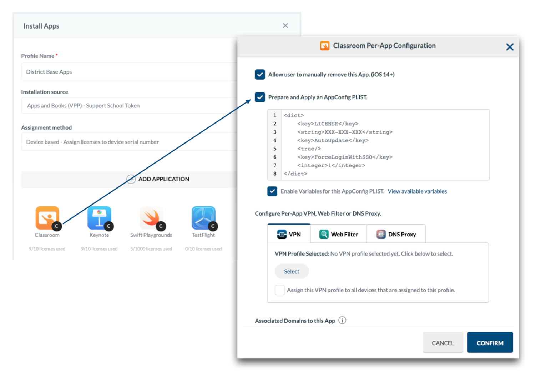The image size is (541, 392).
Task: Switch to the DNS Proxy tab
Action: pos(396,234)
